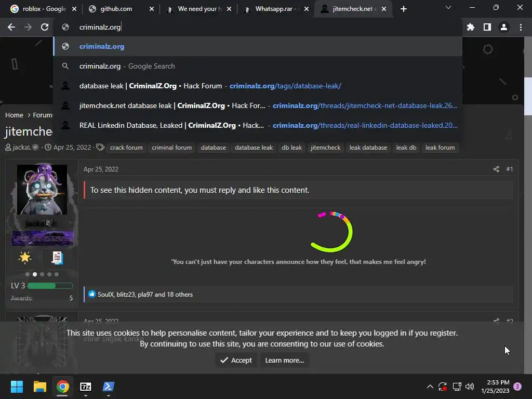Open jackaL author link under title

(22, 147)
